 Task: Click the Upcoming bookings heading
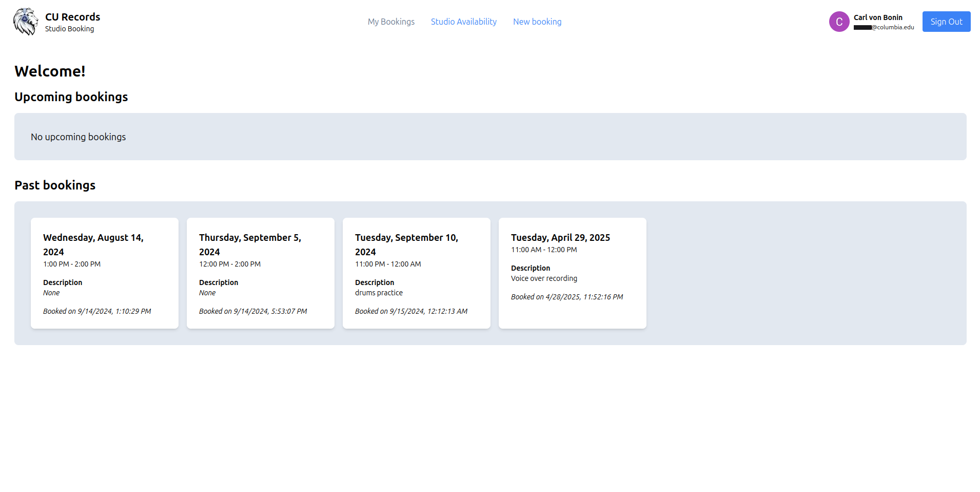[x=71, y=97]
